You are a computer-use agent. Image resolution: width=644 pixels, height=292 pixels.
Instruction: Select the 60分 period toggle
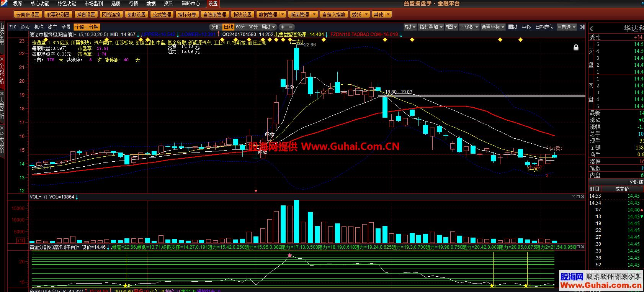tap(240, 27)
